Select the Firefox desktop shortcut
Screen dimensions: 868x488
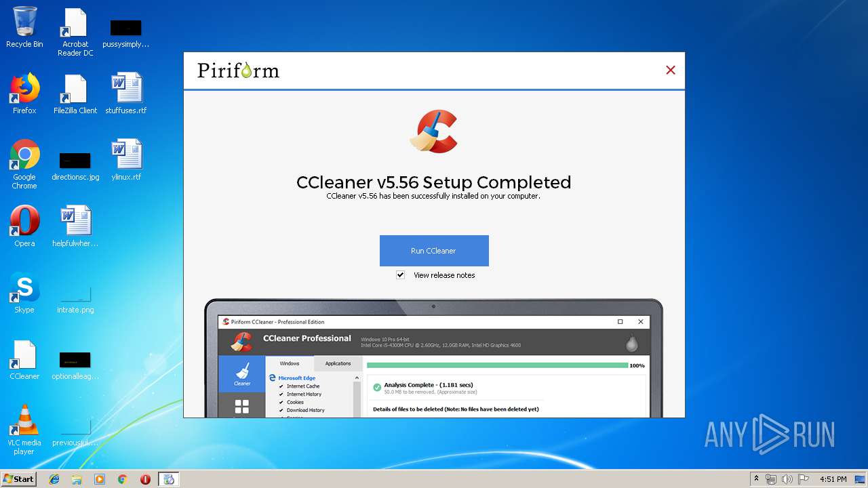click(24, 94)
